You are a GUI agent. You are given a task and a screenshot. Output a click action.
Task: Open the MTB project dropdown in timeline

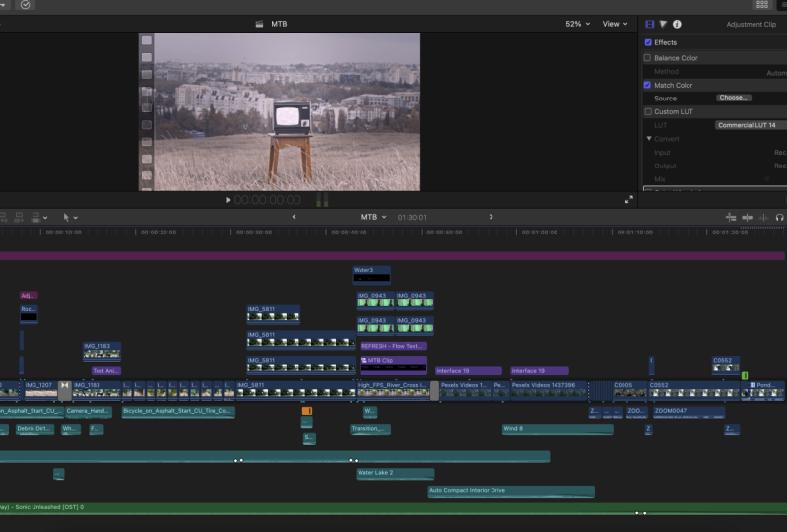tap(373, 217)
